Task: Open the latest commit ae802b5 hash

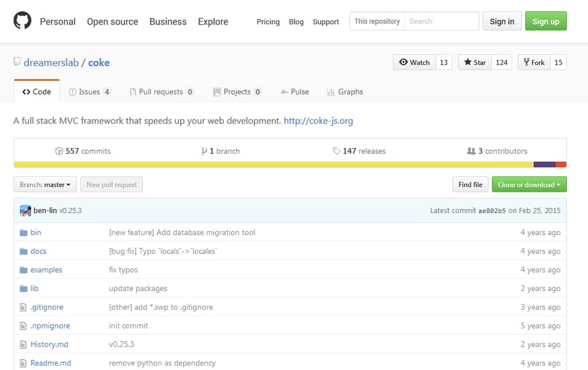Action: coord(492,211)
